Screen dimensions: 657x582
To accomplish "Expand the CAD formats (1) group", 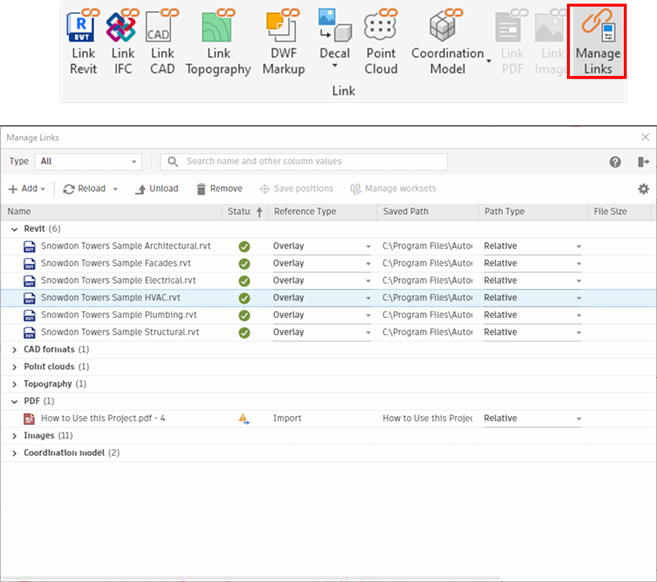I will [15, 350].
